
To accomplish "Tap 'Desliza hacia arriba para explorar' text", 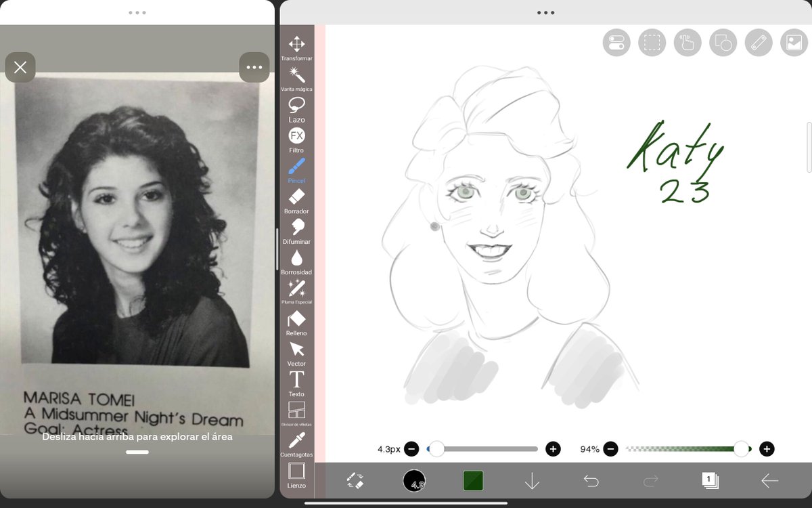I will (x=137, y=437).
